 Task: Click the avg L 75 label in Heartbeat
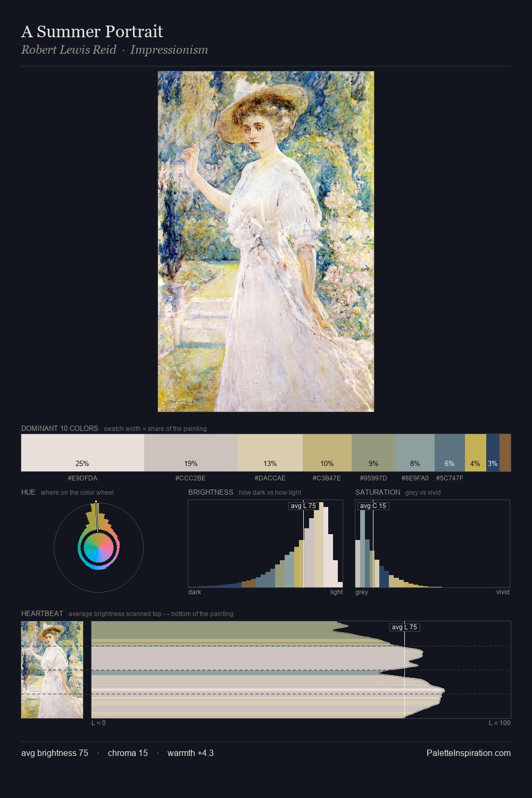click(404, 627)
